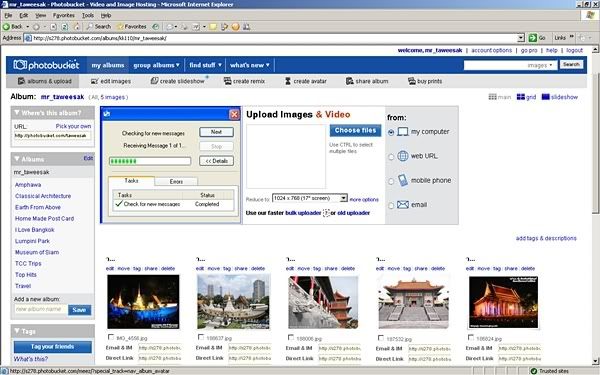This screenshot has height=375, width=600.
Task: Tick the checkbox for IMG_4556.jpg
Action: (x=111, y=337)
